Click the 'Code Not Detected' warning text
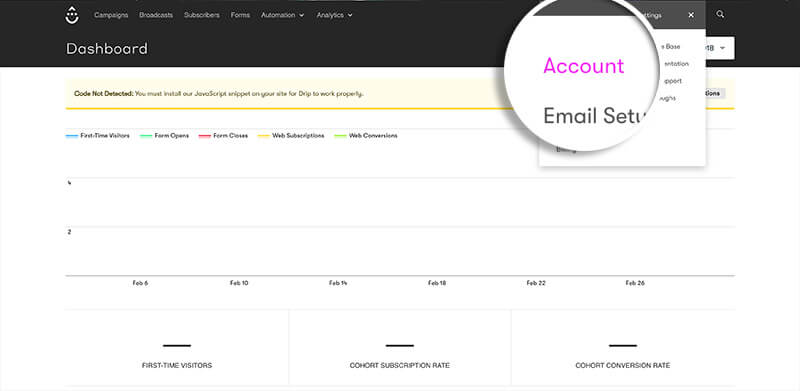Image resolution: width=800 pixels, height=391 pixels. point(104,94)
